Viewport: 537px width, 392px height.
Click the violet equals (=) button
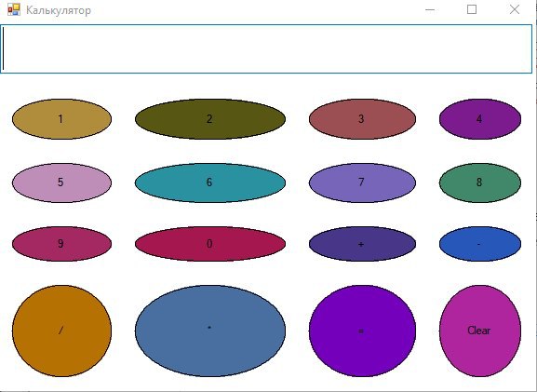click(x=362, y=331)
